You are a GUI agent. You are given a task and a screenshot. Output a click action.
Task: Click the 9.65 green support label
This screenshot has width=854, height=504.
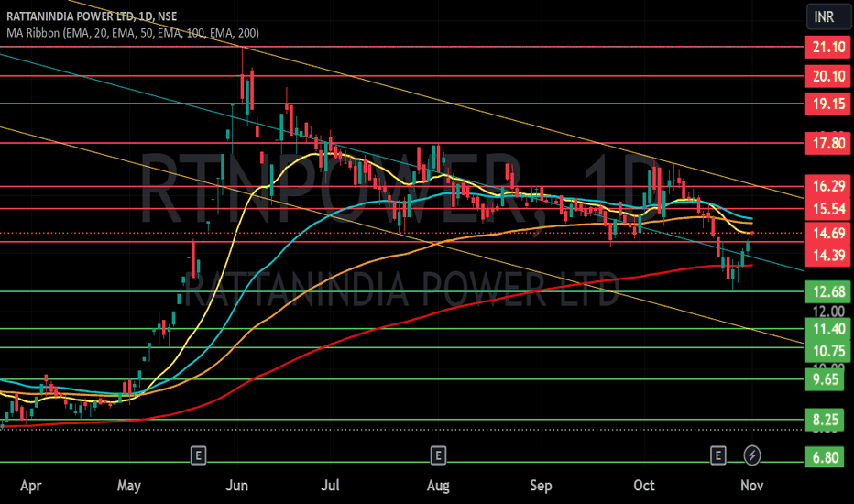coord(824,379)
